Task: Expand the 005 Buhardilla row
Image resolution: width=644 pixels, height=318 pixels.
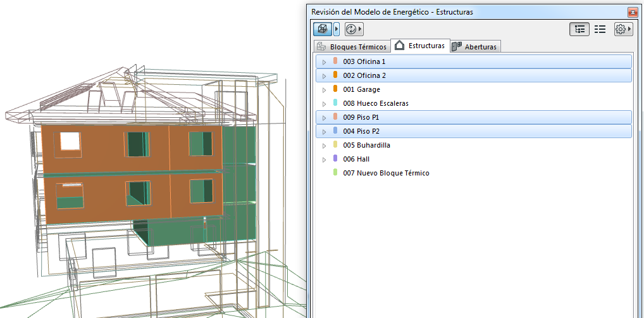Action: pyautogui.click(x=324, y=146)
